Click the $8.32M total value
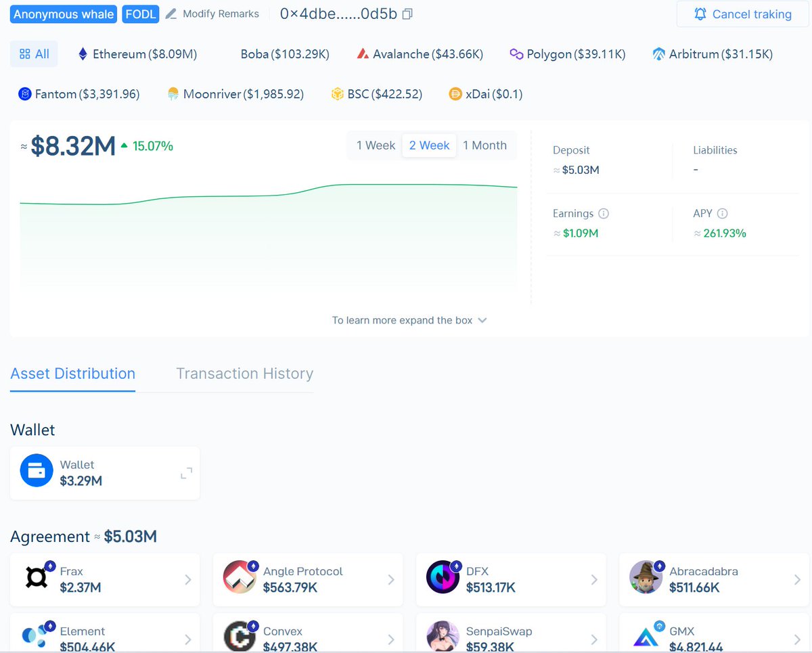 [x=73, y=146]
